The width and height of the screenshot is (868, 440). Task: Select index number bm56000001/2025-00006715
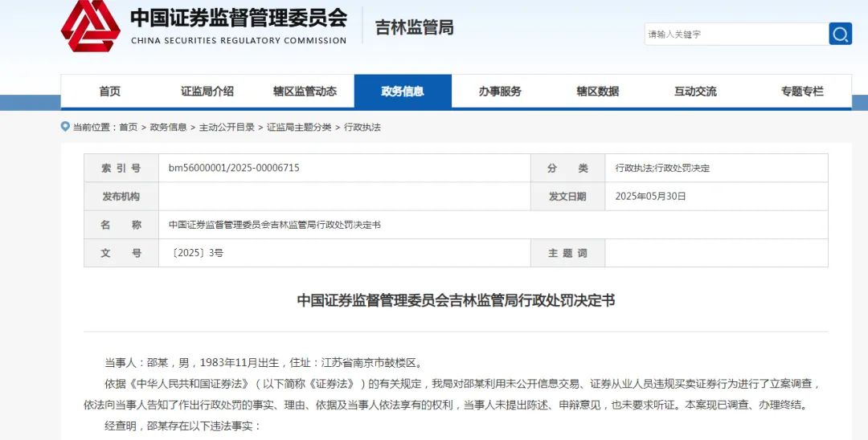click(234, 168)
